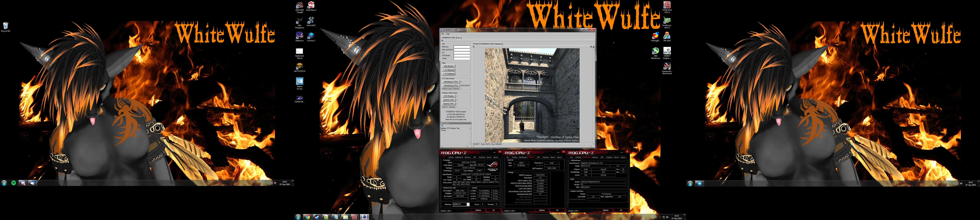Click Cinebench picture zoom triangle icon

(594, 47)
